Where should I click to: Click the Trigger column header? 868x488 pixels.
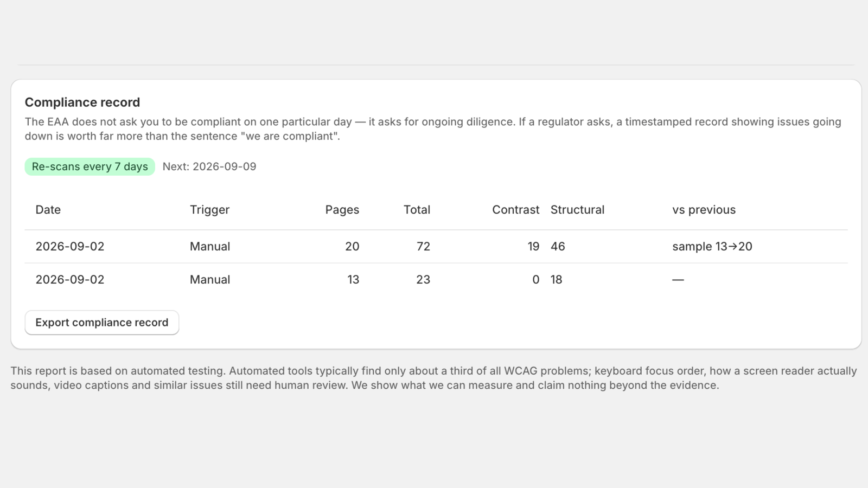(209, 210)
